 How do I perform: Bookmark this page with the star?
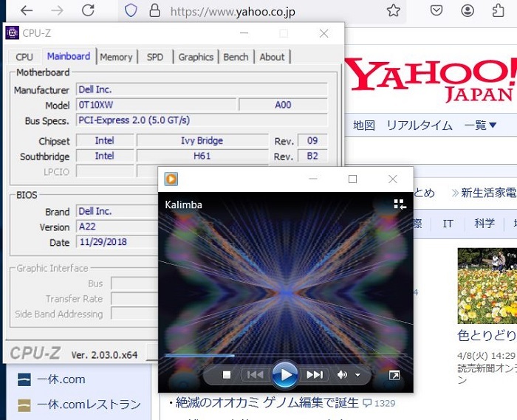394,10
